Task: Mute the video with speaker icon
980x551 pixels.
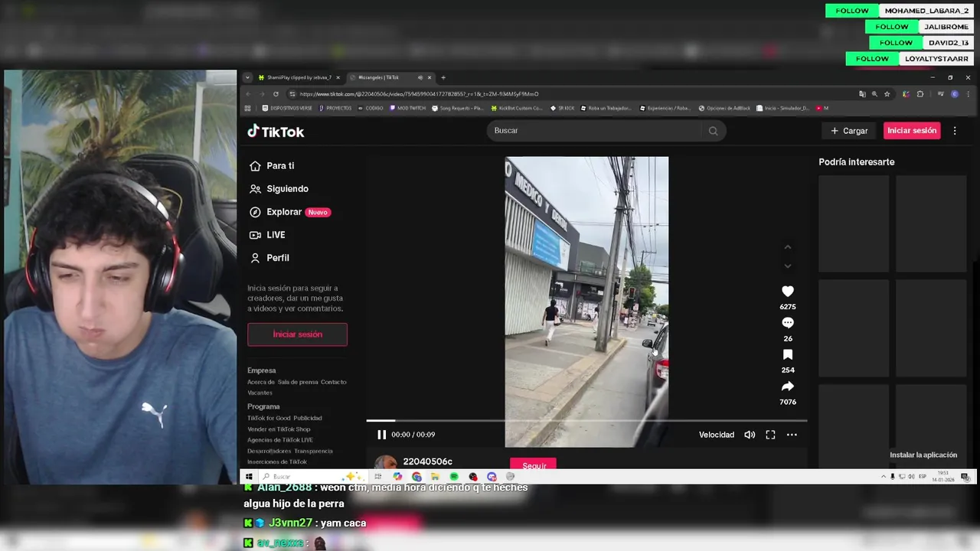Action: (750, 435)
